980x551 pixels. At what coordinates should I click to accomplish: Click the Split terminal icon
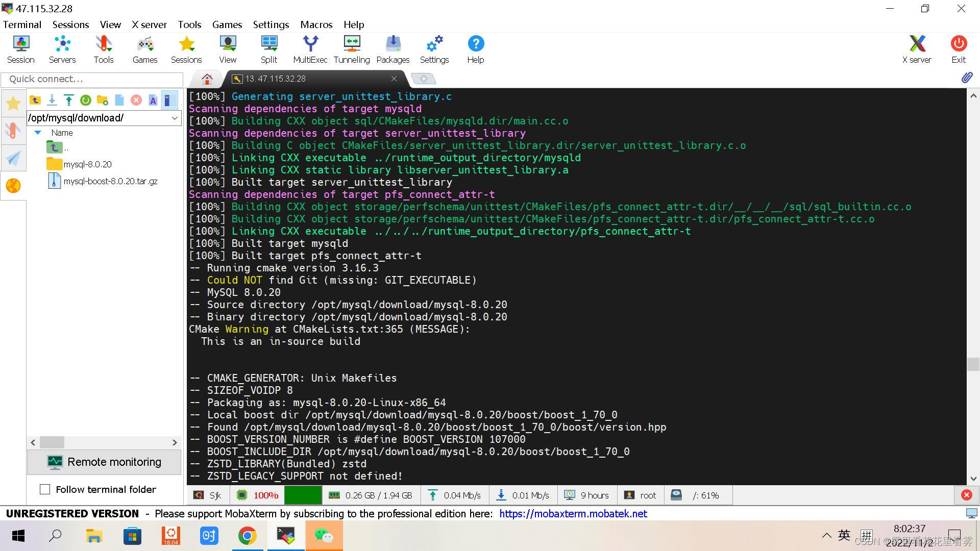pos(269,49)
